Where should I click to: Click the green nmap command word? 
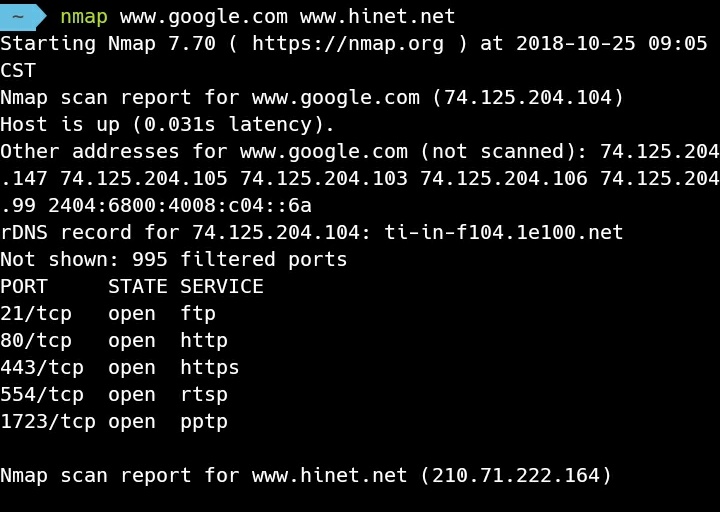84,17
